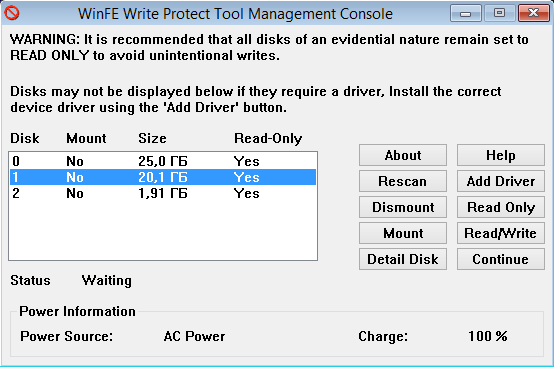The width and height of the screenshot is (554, 367).
Task: Dismount the selected disk
Action: tap(403, 207)
